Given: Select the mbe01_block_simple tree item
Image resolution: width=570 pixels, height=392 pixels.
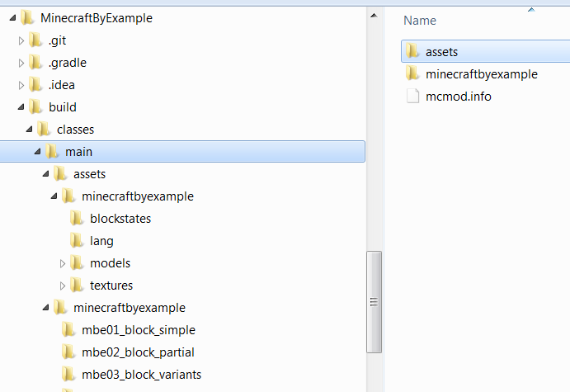Looking at the screenshot, I should click(x=139, y=330).
